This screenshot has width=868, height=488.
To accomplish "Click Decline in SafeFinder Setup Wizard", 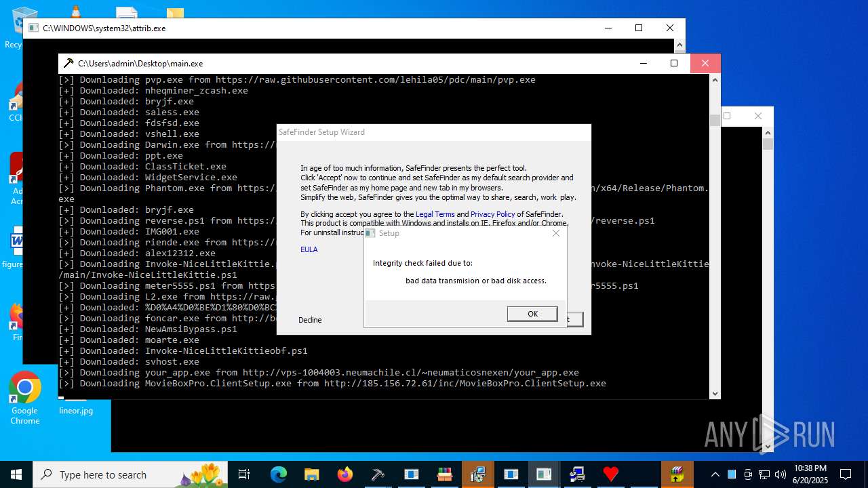I will click(x=310, y=320).
